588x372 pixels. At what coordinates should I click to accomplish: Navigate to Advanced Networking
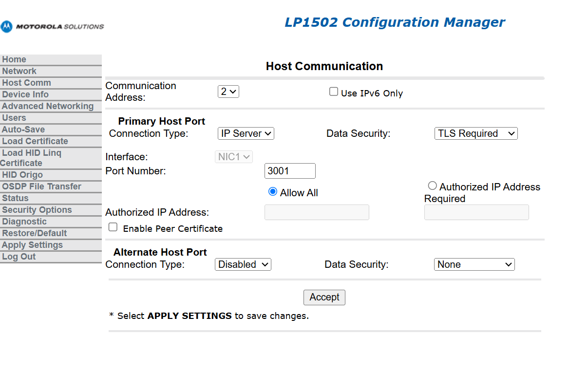pyautogui.click(x=48, y=106)
